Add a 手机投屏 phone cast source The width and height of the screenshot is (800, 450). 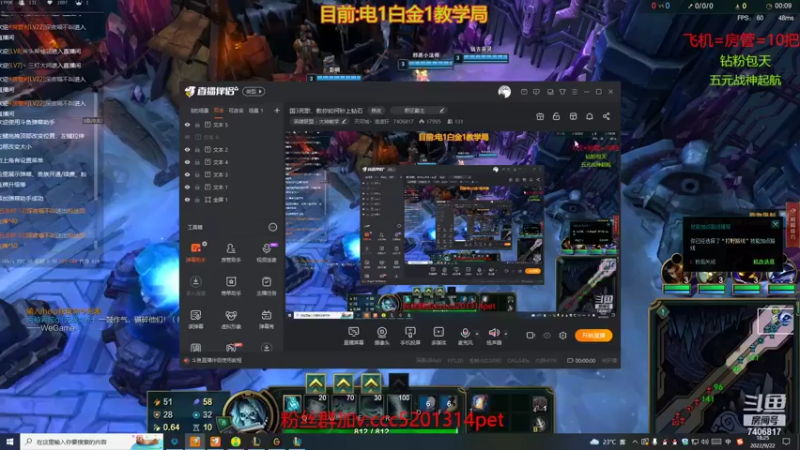[x=410, y=336]
